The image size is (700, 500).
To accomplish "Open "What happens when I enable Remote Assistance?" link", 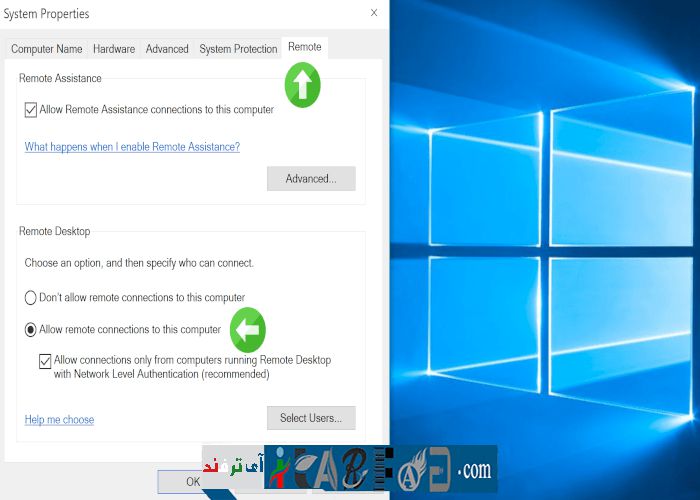I will (x=132, y=147).
